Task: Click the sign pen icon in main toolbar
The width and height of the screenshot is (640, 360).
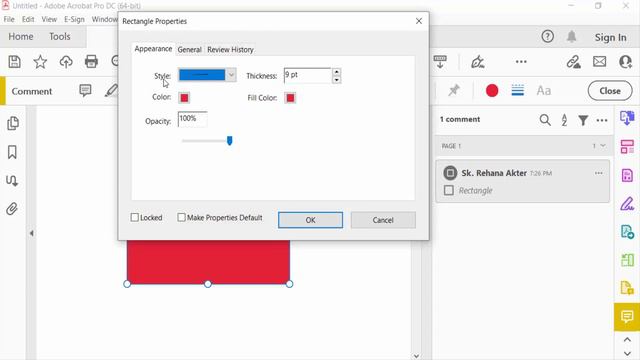Action: point(478,62)
